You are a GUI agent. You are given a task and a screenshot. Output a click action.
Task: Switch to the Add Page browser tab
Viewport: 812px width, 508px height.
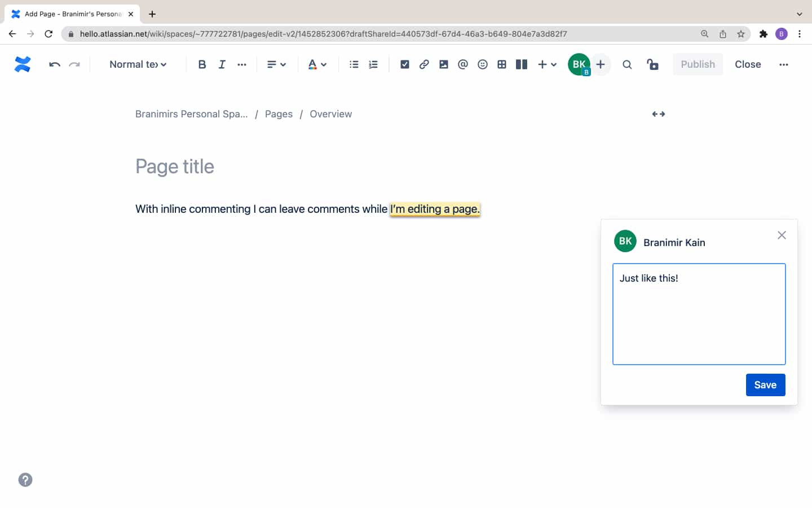(x=68, y=14)
